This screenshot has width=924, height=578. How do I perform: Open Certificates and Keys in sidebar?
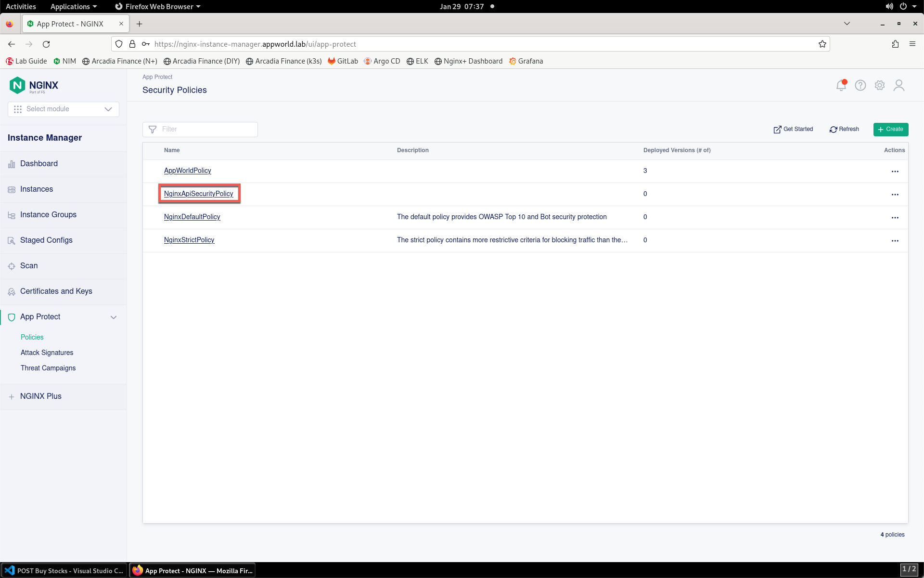click(x=64, y=291)
